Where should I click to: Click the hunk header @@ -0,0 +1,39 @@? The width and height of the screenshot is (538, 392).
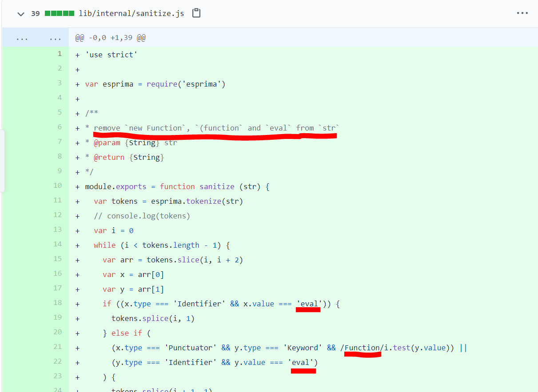coord(110,38)
